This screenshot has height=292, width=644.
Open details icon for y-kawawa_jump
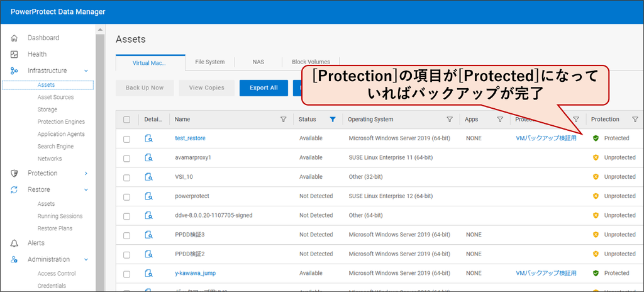coord(148,273)
